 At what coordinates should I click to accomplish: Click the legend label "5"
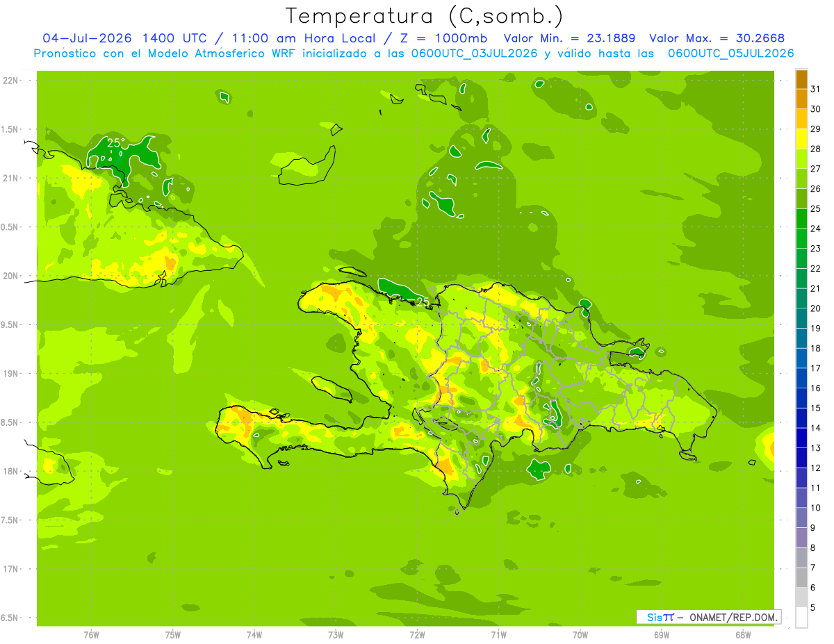click(x=813, y=608)
